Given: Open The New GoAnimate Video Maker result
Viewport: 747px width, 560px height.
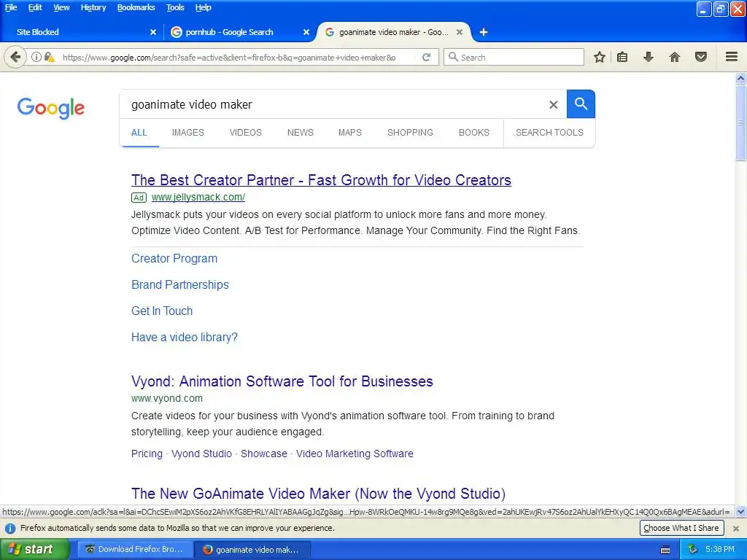Looking at the screenshot, I should click(318, 494).
